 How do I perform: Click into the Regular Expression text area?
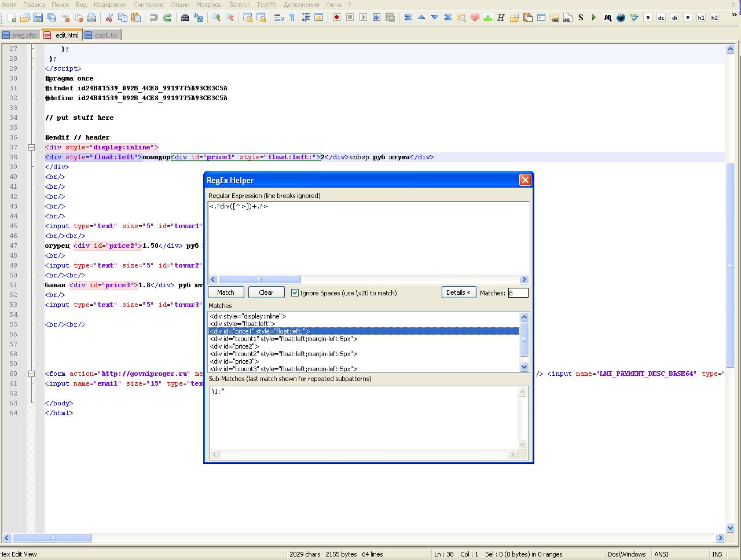369,238
